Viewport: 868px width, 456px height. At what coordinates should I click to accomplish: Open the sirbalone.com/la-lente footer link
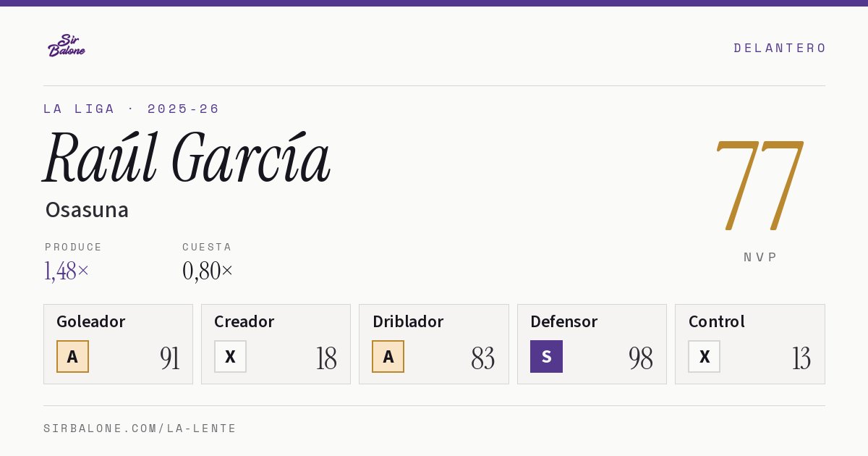tap(140, 428)
